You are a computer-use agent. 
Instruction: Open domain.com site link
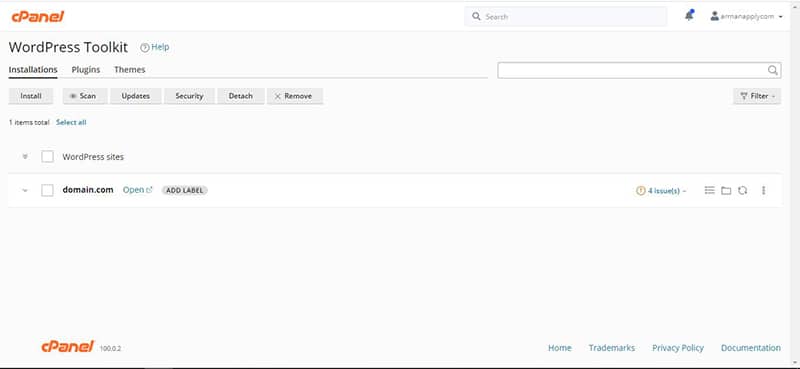point(138,190)
